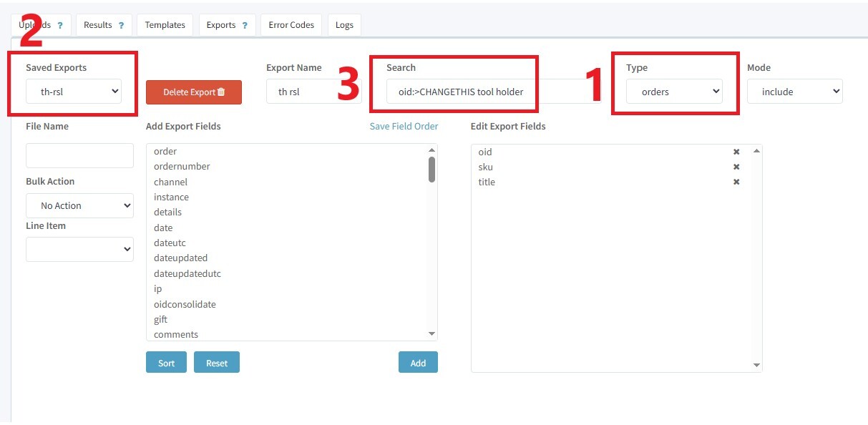The image size is (868, 425).
Task: Open the Bulk Action dropdown
Action: pyautogui.click(x=79, y=205)
